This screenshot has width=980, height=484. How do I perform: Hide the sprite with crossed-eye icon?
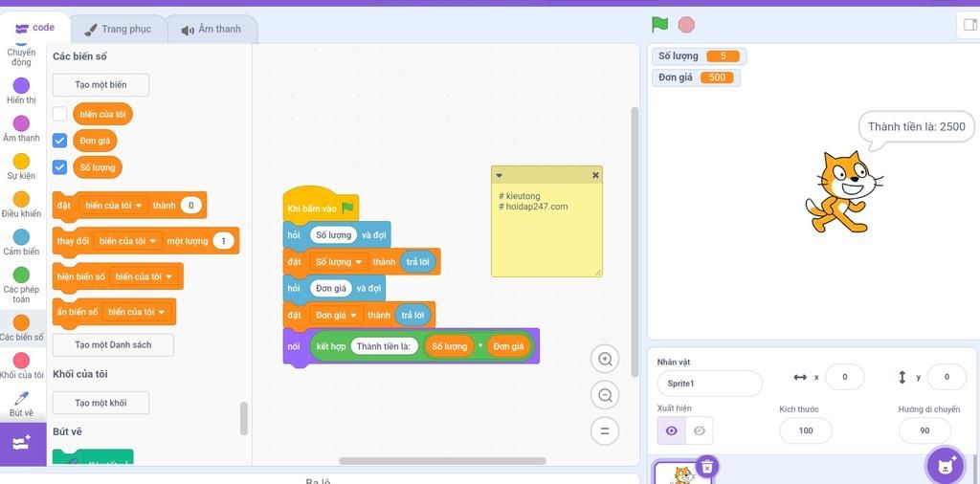(x=700, y=430)
